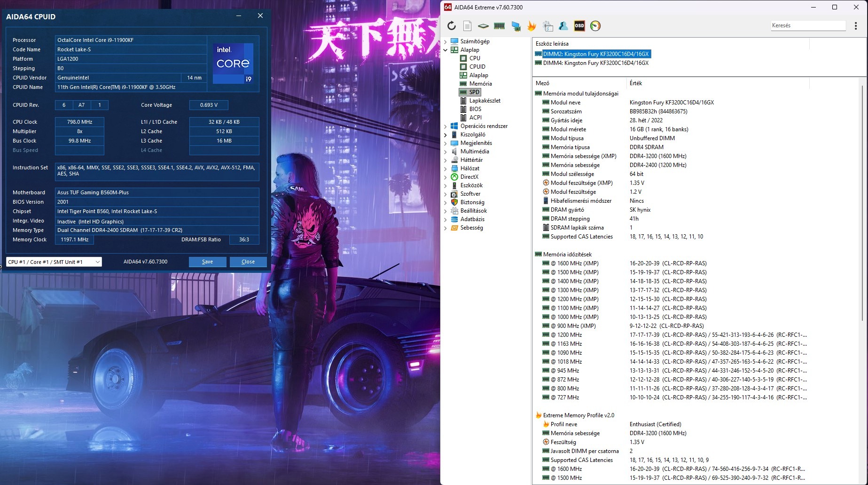Click the monitor and network card toolbar icon
Viewport: 868px width, 485px height.
coord(516,26)
